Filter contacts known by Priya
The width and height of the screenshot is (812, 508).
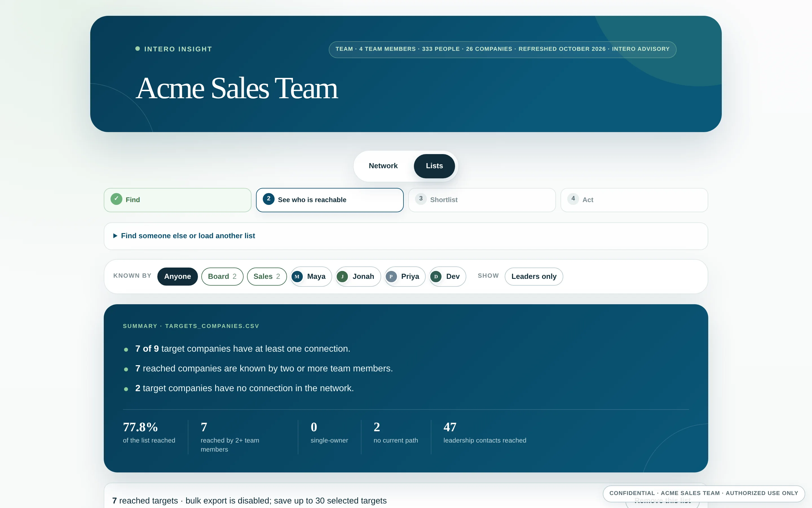coord(405,277)
